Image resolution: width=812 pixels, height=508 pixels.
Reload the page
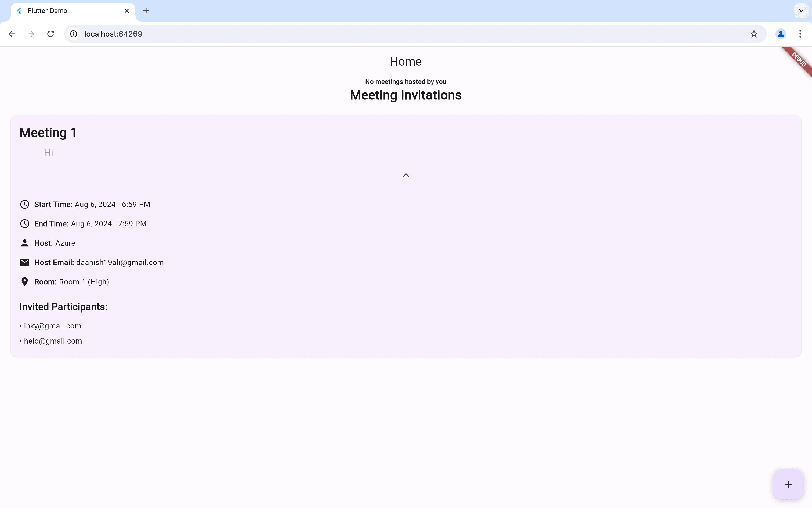[51, 34]
